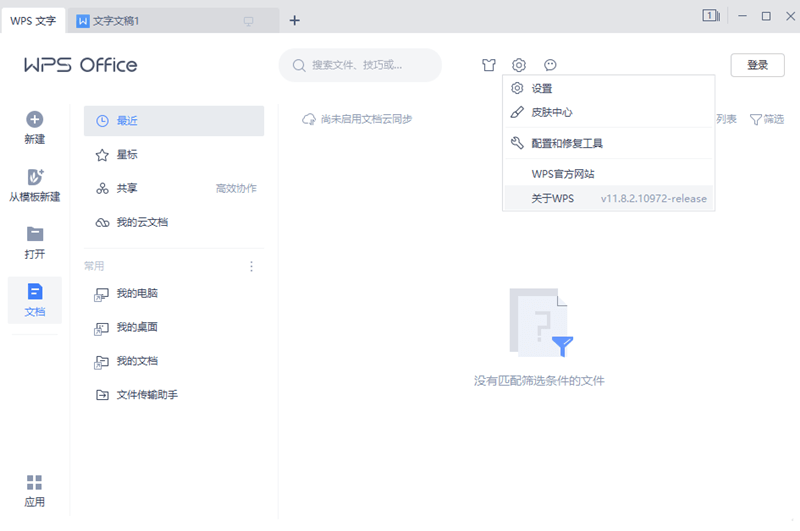Open the 应用 apps grid icon
Viewport: 800px width, 531px height.
[34, 484]
